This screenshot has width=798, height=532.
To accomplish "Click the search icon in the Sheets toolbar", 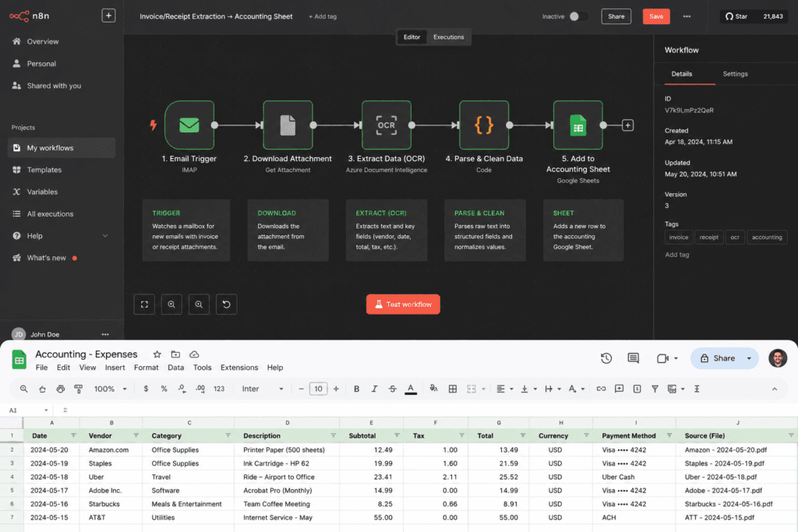I will click(24, 389).
